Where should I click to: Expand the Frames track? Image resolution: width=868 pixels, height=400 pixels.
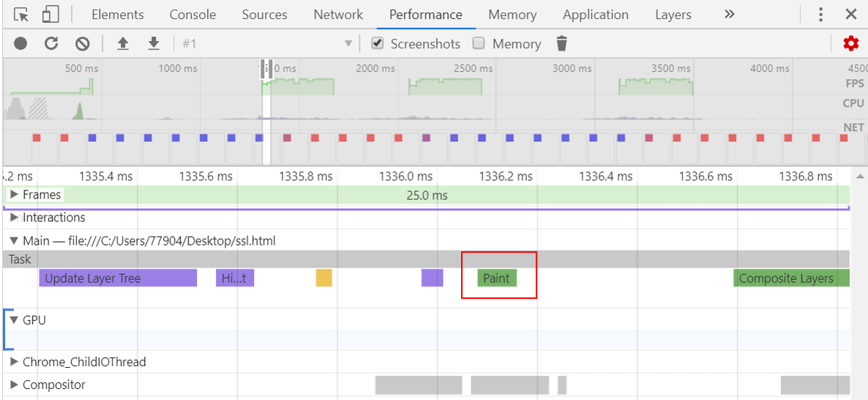pos(14,195)
